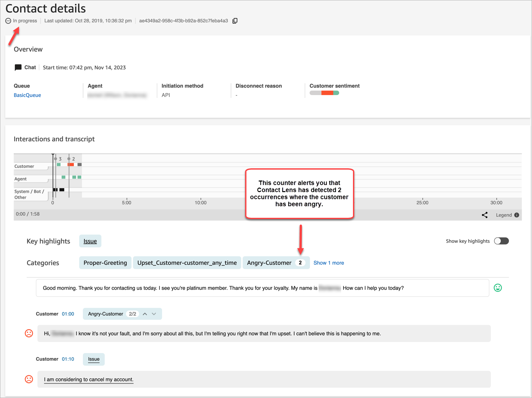The width and height of the screenshot is (532, 398).
Task: Expand categories via Show 1 more
Action: pyautogui.click(x=329, y=262)
